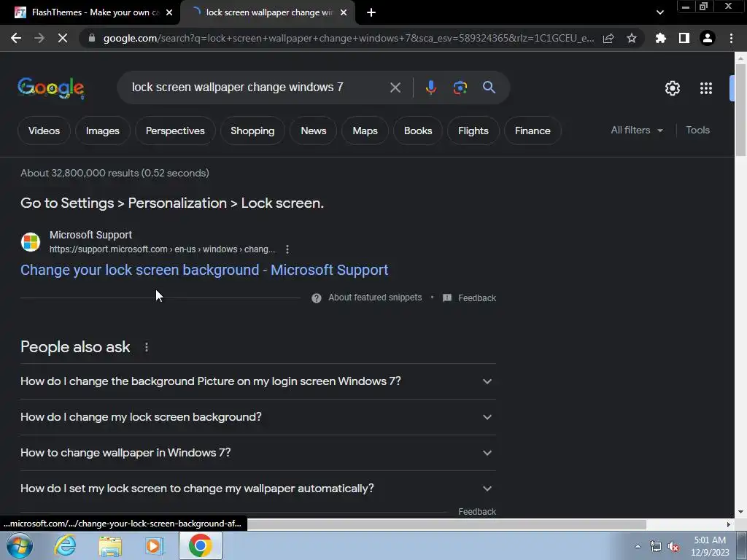Viewport: 747px width, 560px height.
Task: Bookmark this page with the star icon
Action: click(632, 38)
